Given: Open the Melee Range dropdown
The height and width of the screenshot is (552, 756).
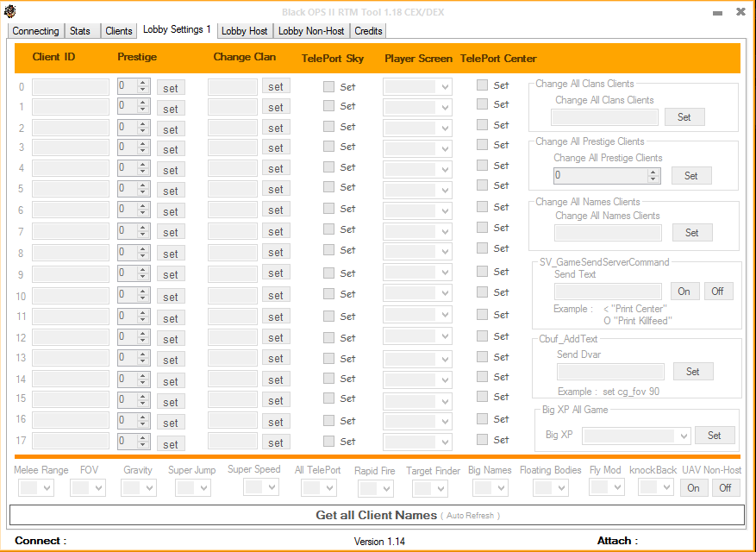Looking at the screenshot, I should pos(35,488).
